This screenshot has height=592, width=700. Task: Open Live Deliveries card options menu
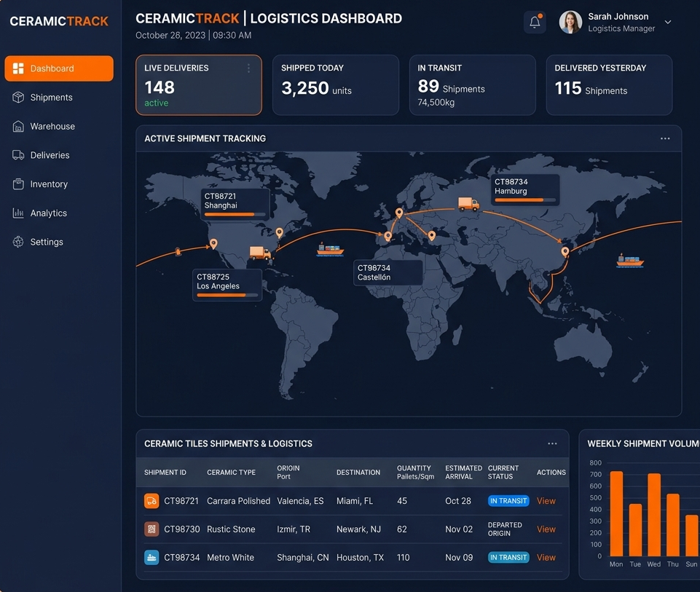click(248, 68)
